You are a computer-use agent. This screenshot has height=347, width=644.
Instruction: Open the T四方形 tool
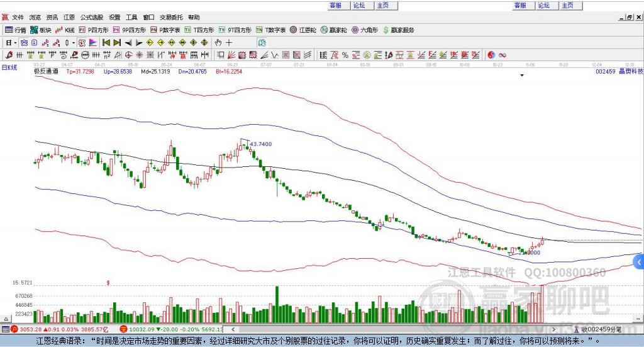pos(199,30)
